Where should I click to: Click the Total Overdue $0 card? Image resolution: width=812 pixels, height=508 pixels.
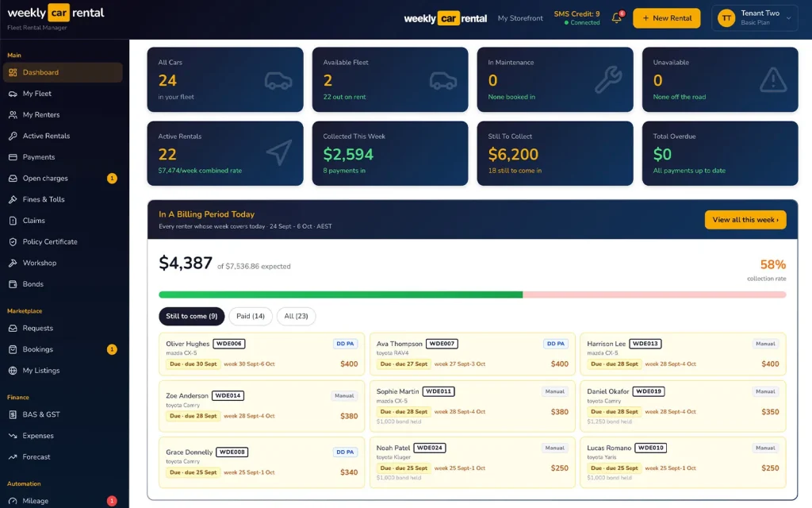point(720,153)
